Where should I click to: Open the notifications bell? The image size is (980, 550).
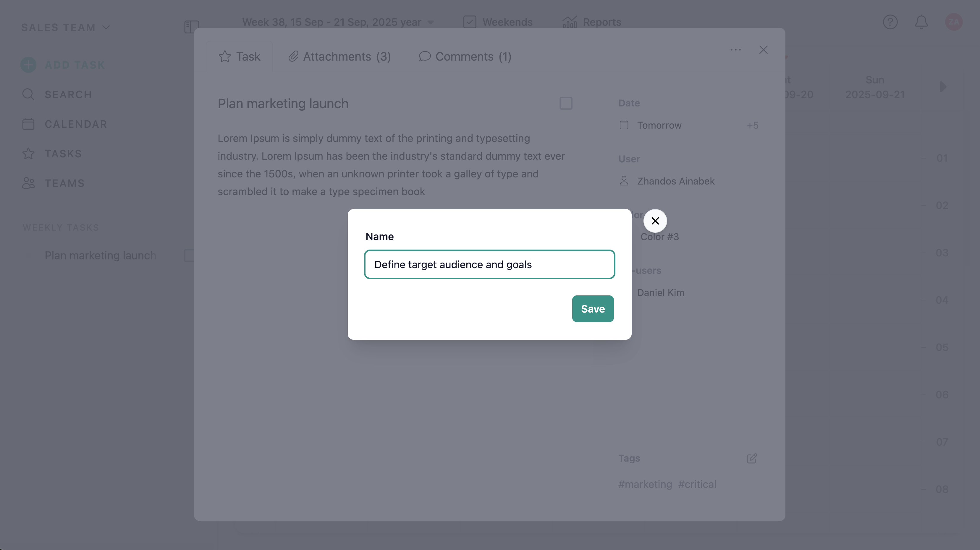coord(921,22)
